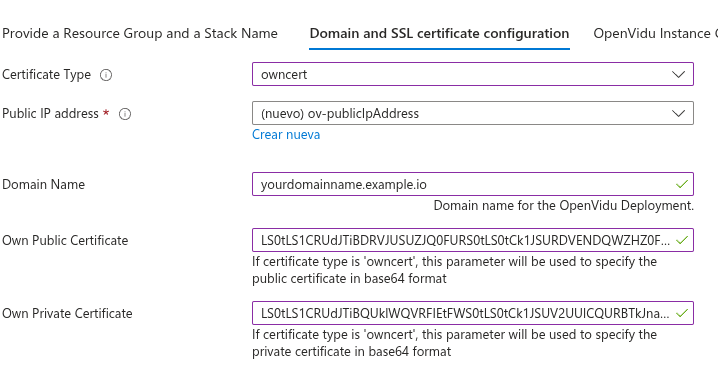Follow the Crear nueva link

286,135
